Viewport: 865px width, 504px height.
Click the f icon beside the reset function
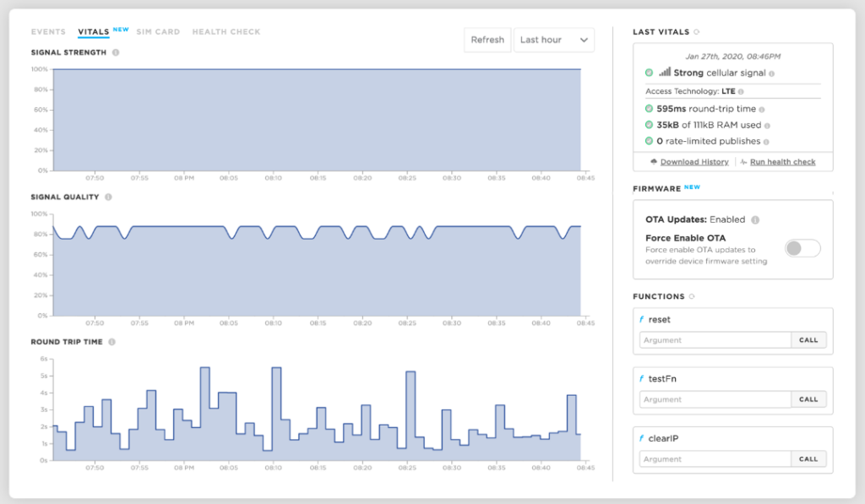(641, 319)
